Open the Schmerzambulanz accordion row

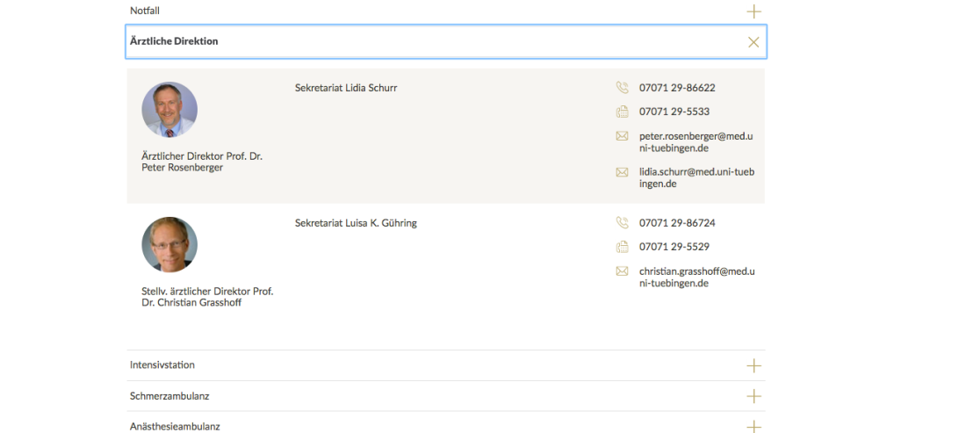tap(445, 396)
